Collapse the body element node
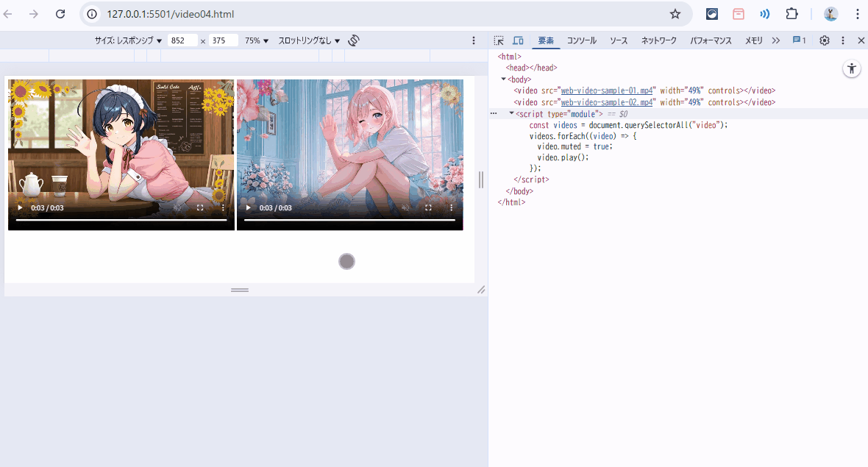868x467 pixels. tap(504, 79)
